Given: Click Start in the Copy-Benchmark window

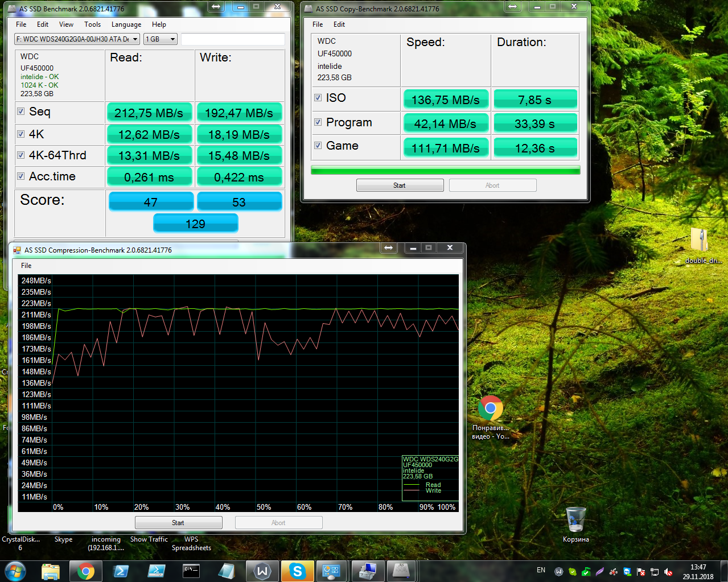Looking at the screenshot, I should point(400,185).
